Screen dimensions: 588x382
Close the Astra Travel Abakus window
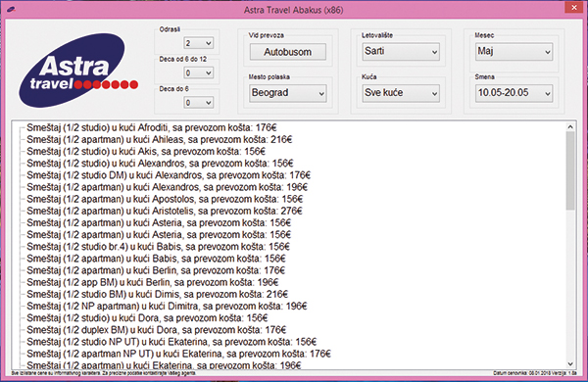(574, 8)
